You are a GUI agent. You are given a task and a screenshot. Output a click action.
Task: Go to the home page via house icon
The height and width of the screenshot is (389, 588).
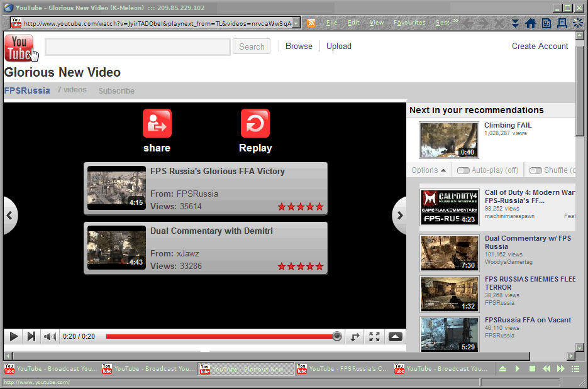point(531,23)
